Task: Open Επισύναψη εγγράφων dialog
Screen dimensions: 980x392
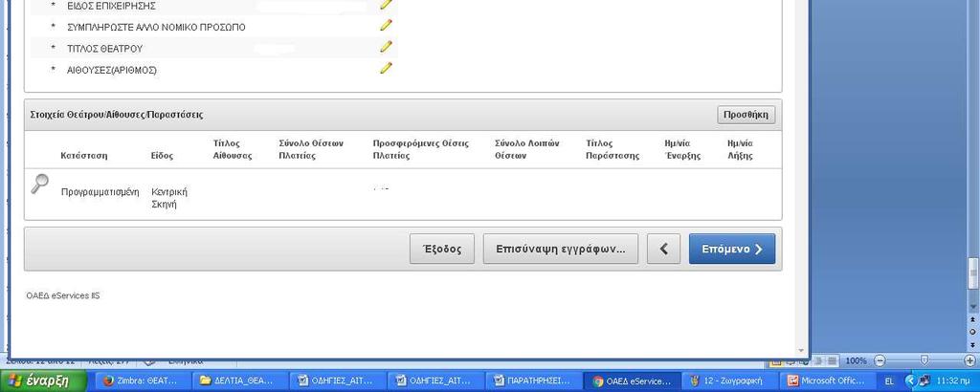Action: tap(561, 249)
